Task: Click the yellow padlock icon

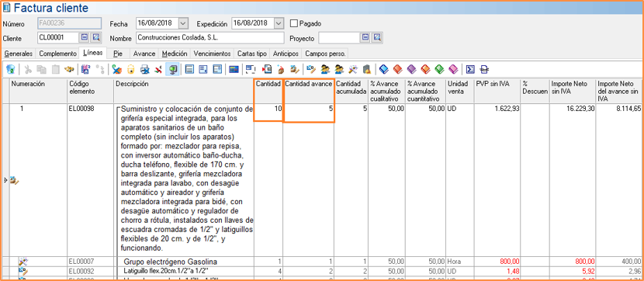Action: click(x=130, y=69)
